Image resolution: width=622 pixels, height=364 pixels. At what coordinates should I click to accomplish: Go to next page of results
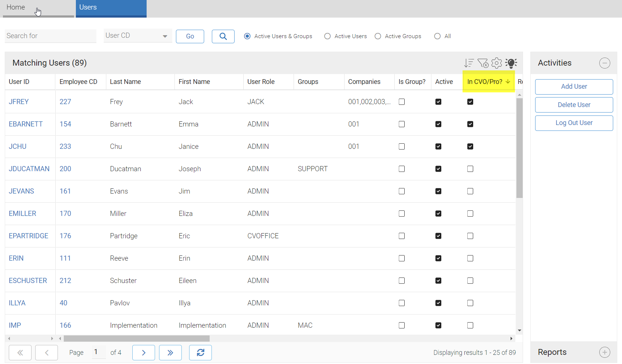coord(144,353)
